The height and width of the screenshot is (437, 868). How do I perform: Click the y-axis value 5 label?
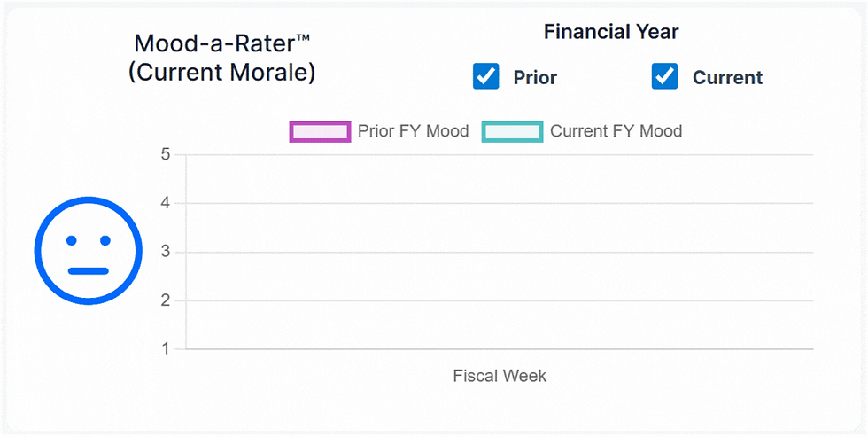166,154
